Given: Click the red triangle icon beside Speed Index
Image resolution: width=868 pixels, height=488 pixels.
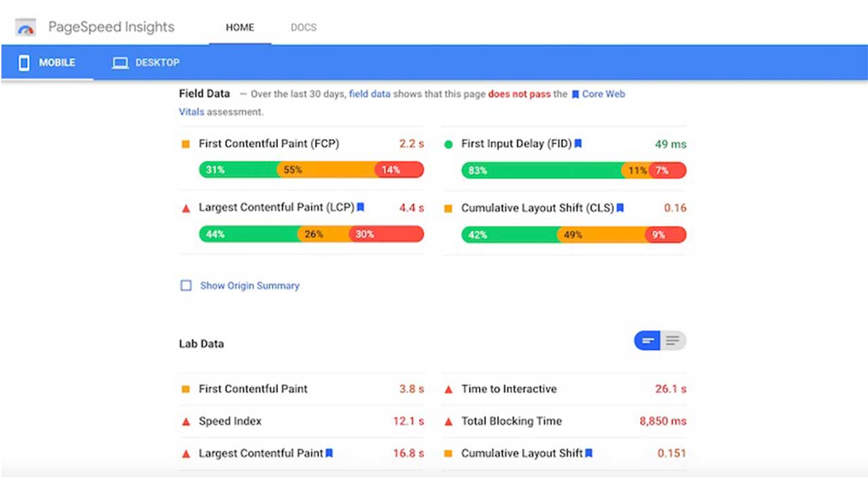Looking at the screenshot, I should pyautogui.click(x=186, y=422).
